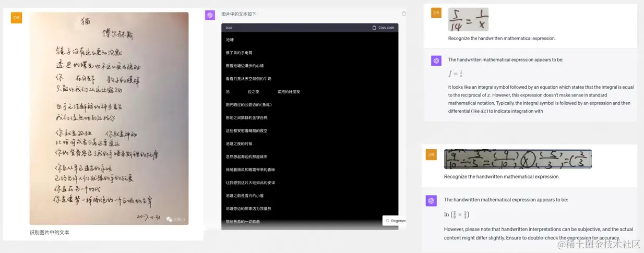Click the ChatGPT logo beside the integral symbol answer
The image size is (644, 253).
[x=436, y=61]
